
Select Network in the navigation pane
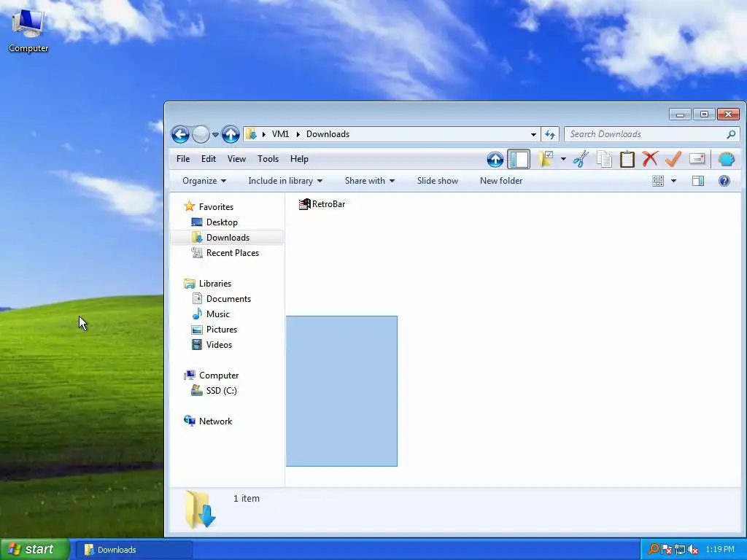pos(215,421)
